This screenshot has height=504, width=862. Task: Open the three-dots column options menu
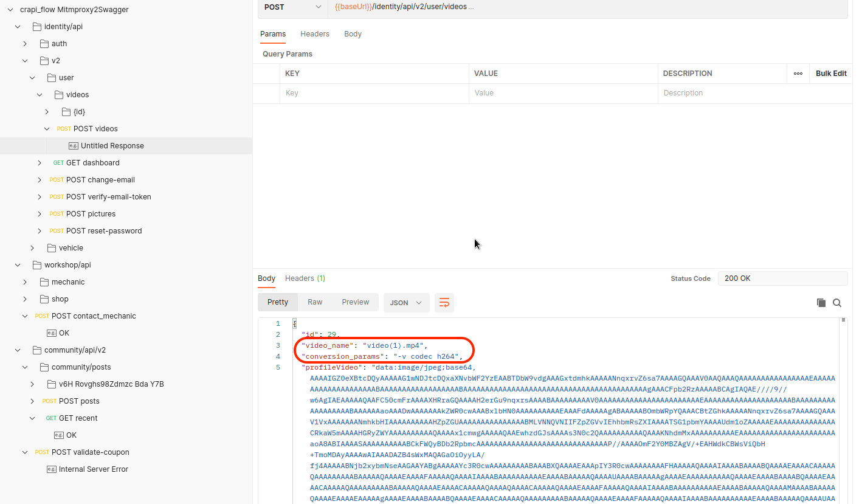798,74
